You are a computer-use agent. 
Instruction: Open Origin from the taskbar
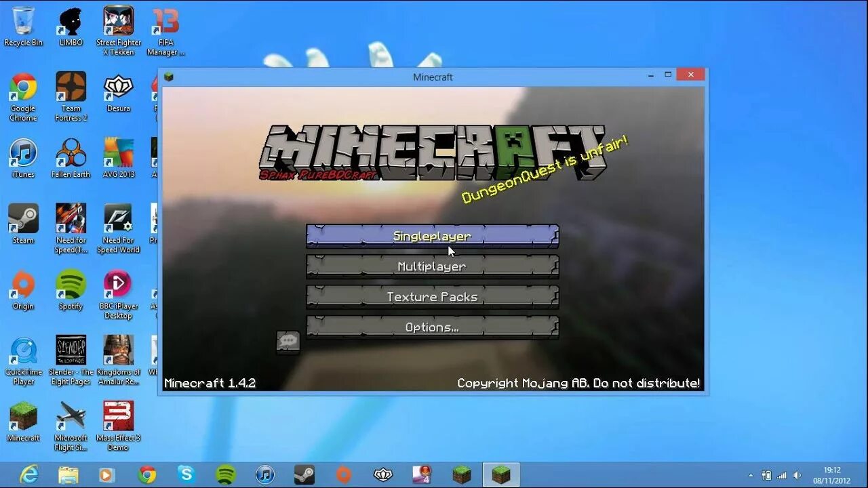tap(344, 474)
